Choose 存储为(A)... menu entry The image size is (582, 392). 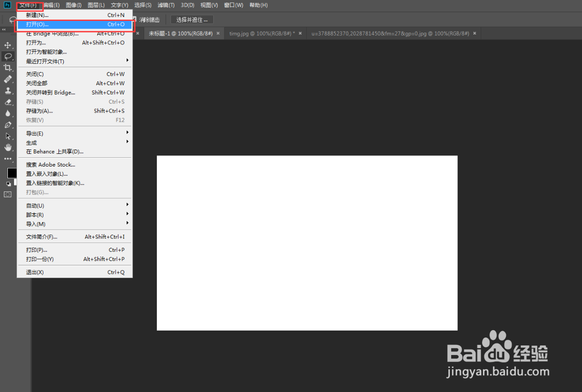pyautogui.click(x=75, y=111)
